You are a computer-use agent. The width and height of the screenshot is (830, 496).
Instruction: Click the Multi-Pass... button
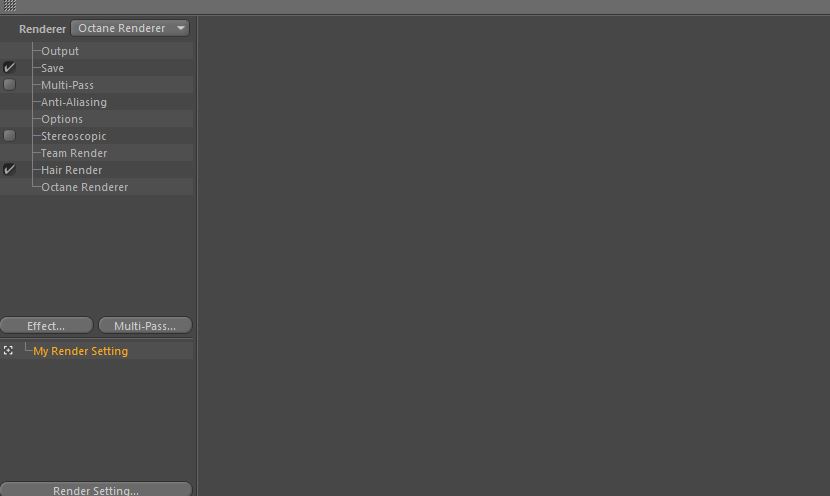click(145, 326)
